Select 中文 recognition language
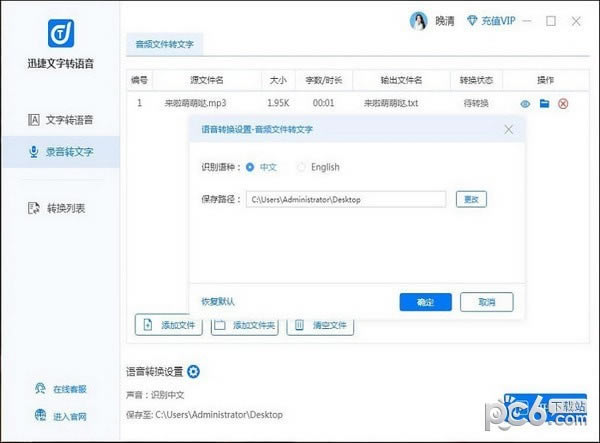Screen dimensions: 600x443 tap(249, 167)
